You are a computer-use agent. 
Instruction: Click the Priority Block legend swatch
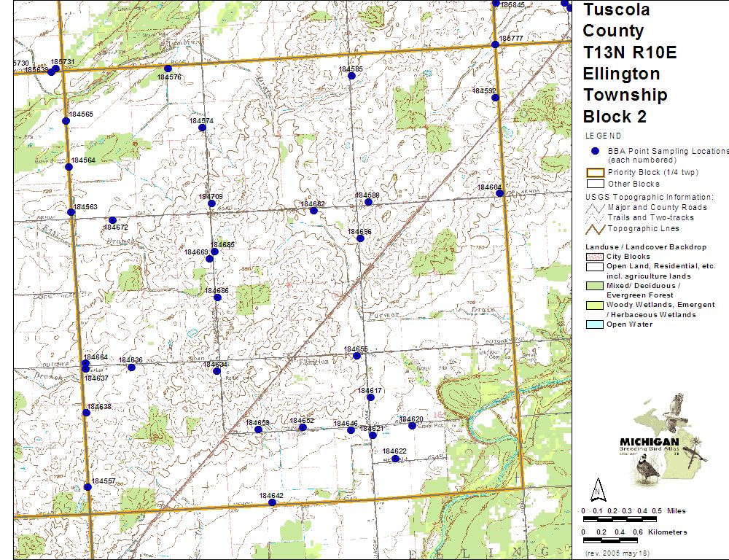596,173
